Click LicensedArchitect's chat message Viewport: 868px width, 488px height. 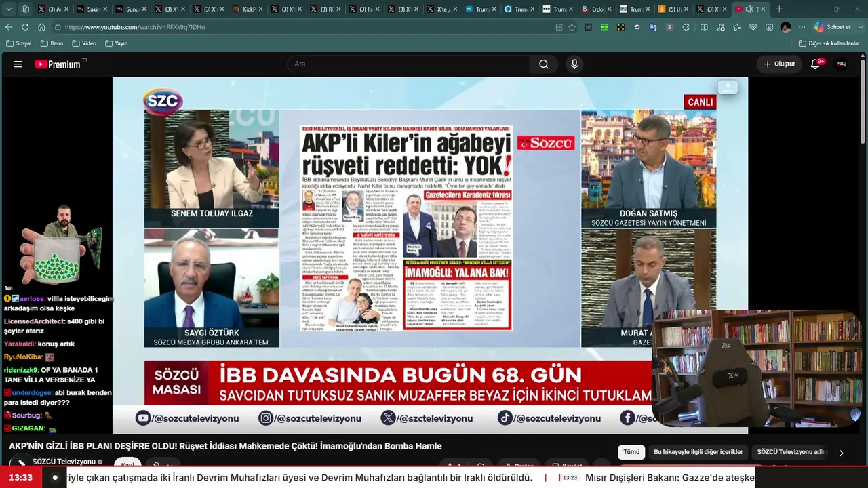coord(54,326)
